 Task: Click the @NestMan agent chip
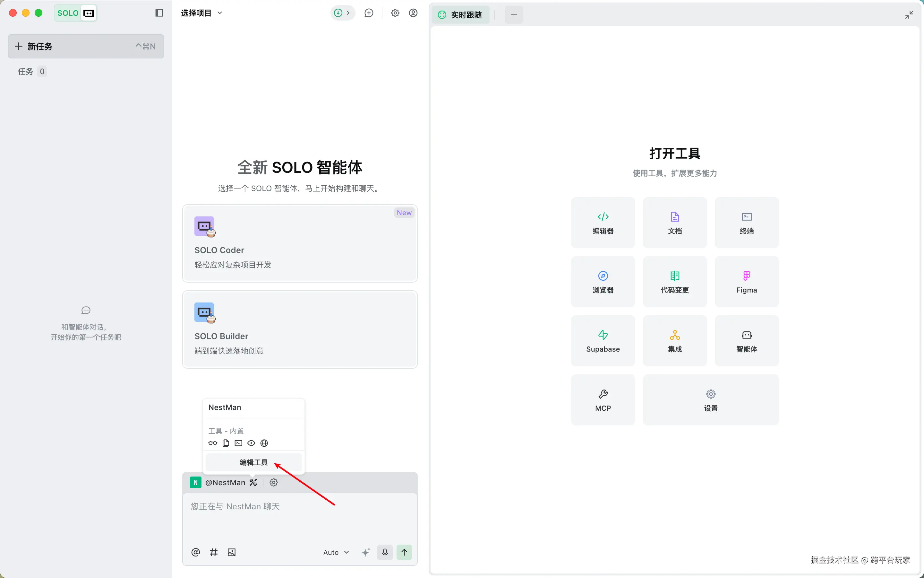pos(218,482)
